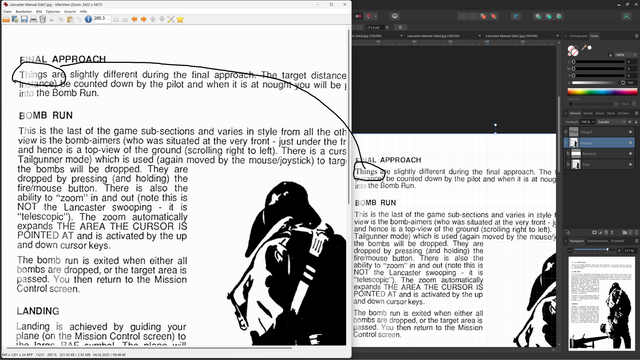The width and height of the screenshot is (640, 360).
Task: Open the Datei menu in IrfanView
Action: [8, 11]
